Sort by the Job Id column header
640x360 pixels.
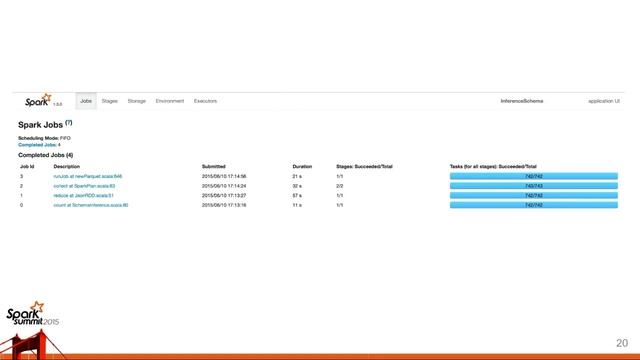[27, 167]
